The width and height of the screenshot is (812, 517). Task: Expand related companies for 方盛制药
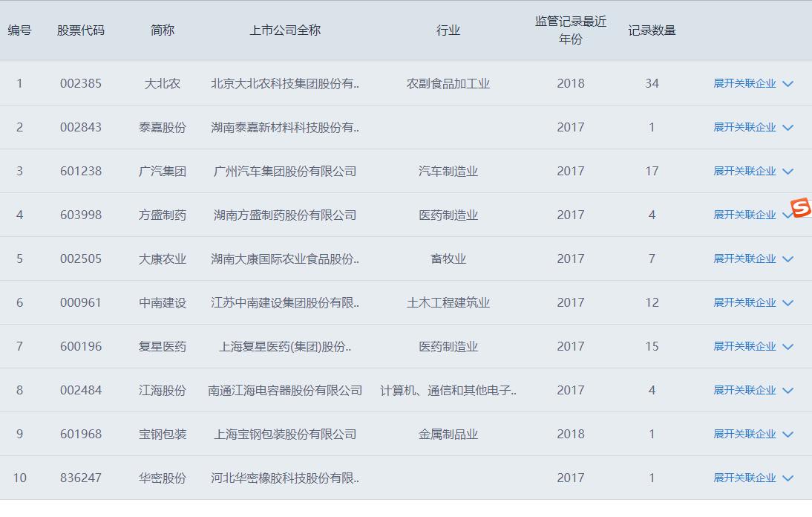point(753,215)
